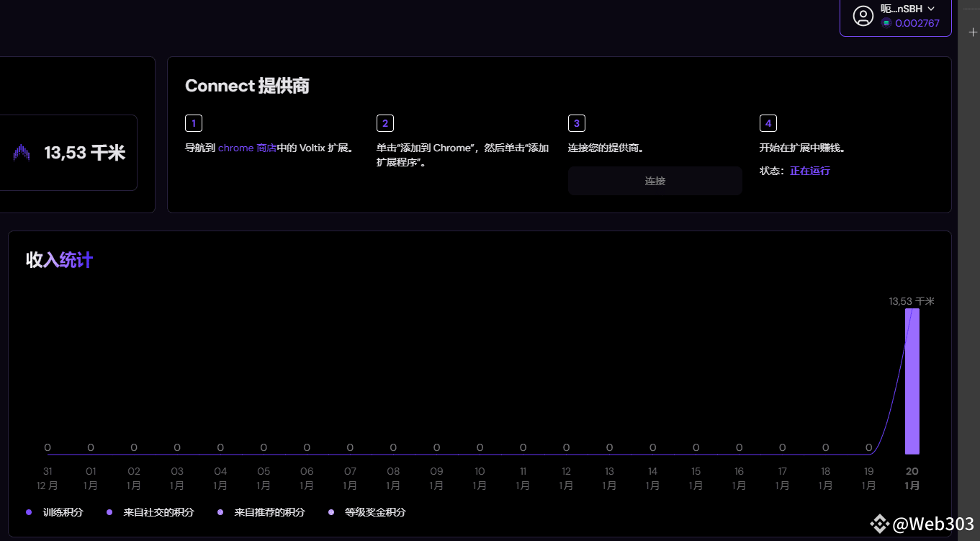Expand the nSBH account dropdown chevron

click(931, 9)
